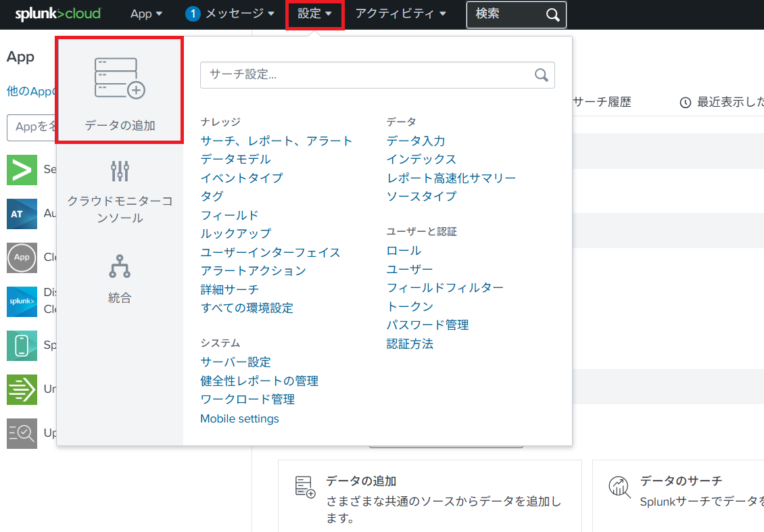Collapse the 設定 menu

314,14
